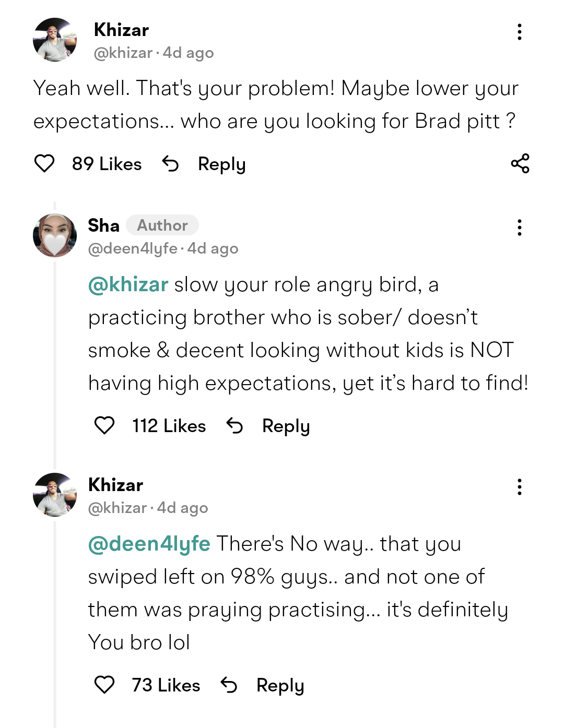Share Khizar's top comment
The height and width of the screenshot is (728, 564).
click(x=520, y=163)
